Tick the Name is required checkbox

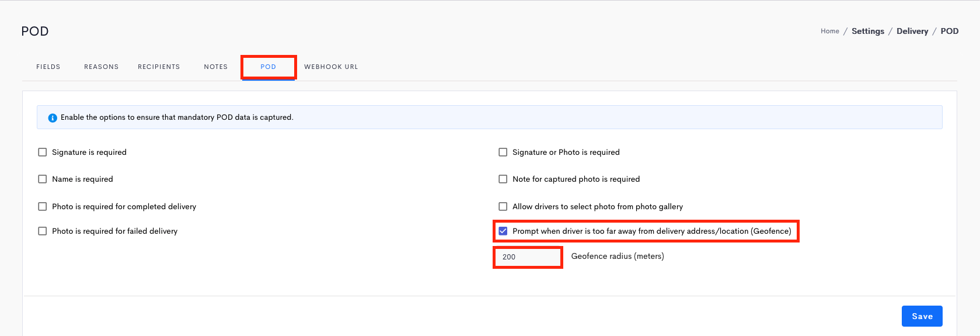tap(43, 179)
